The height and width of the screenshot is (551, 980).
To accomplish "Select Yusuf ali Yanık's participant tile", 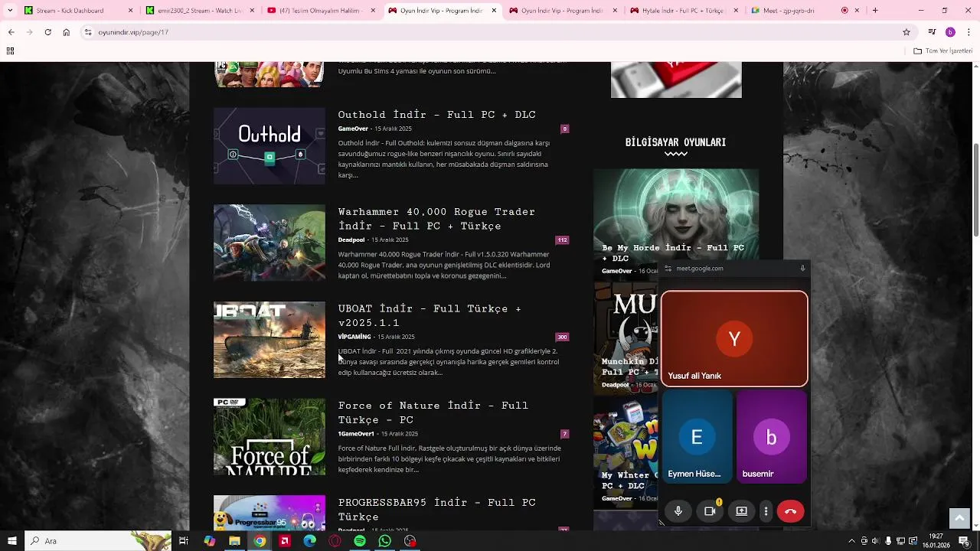I will tap(734, 338).
